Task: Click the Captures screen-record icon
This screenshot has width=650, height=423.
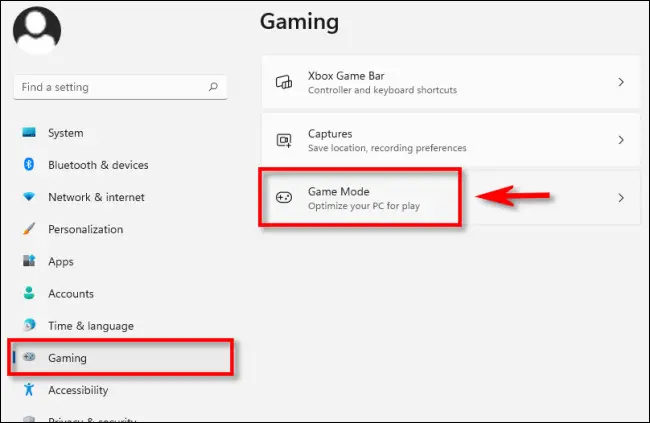Action: [x=284, y=140]
